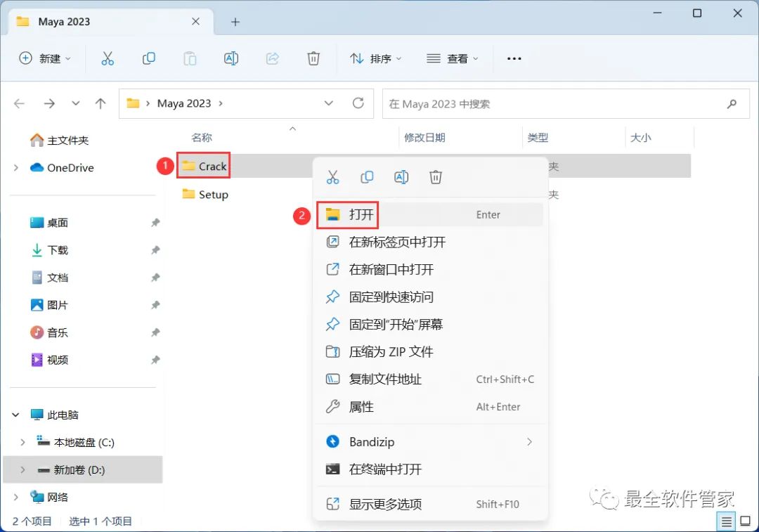This screenshot has width=759, height=532.
Task: Open 桌面 in the sidebar
Action: tap(49, 223)
